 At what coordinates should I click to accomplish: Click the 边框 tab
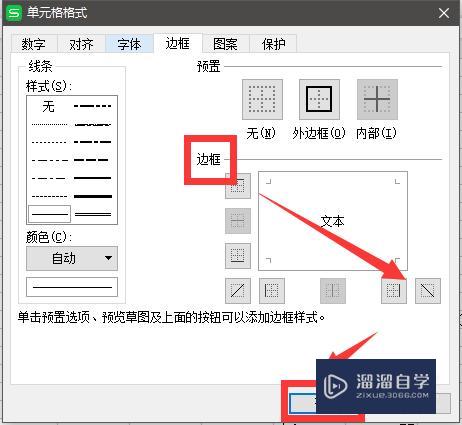pyautogui.click(x=178, y=43)
